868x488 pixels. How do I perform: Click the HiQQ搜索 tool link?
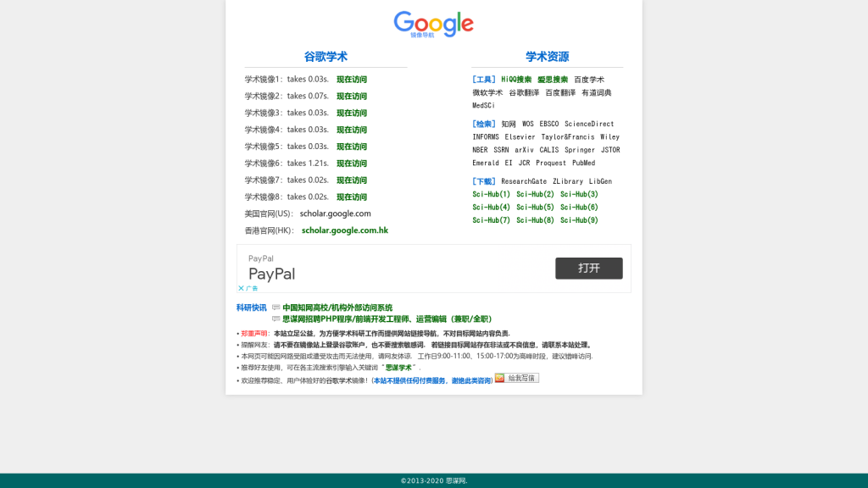coord(516,80)
